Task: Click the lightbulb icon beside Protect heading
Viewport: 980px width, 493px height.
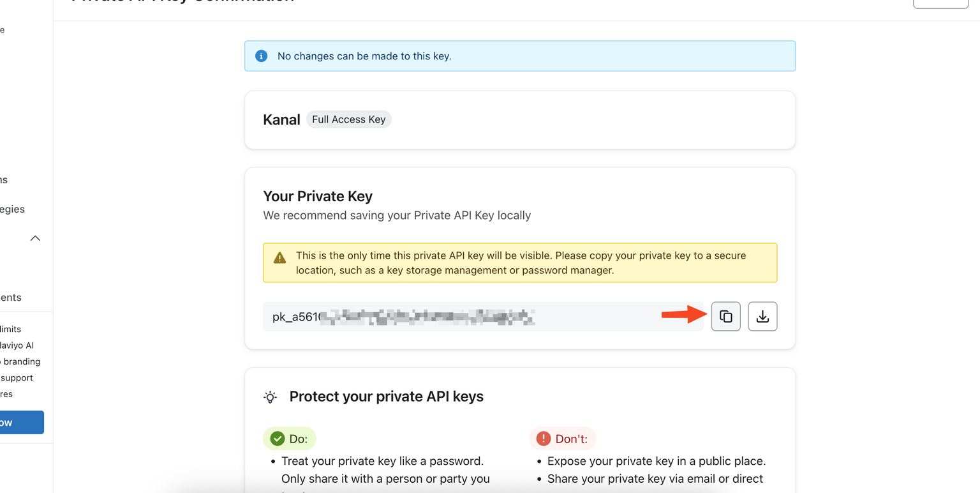Action: tap(271, 397)
